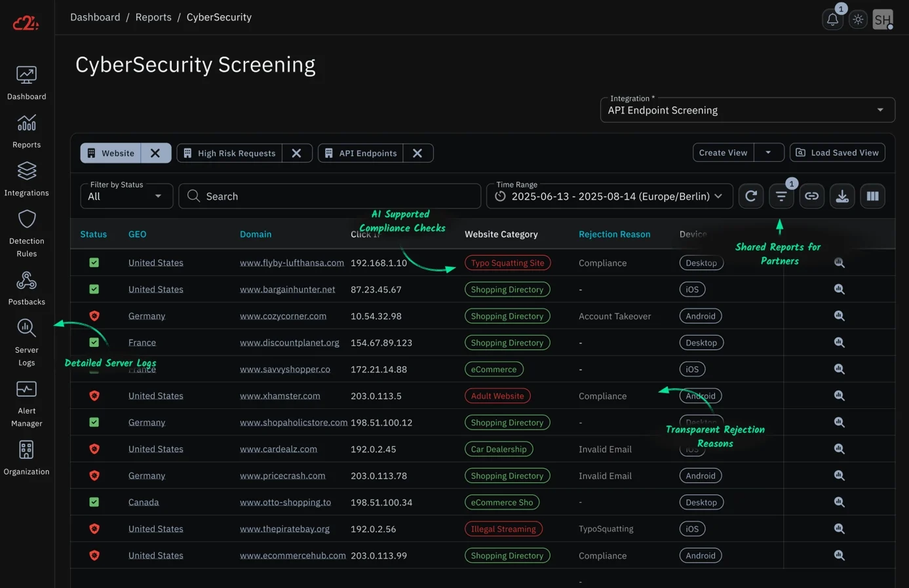Go to Dashboard breadcrumb
Image resolution: width=909 pixels, height=588 pixels.
pos(95,17)
